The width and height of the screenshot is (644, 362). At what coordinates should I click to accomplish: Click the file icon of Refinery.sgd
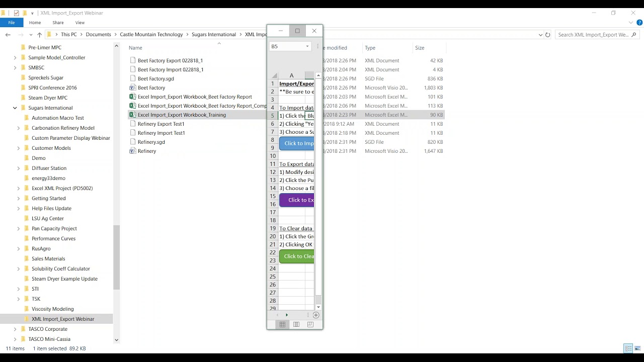pyautogui.click(x=133, y=142)
